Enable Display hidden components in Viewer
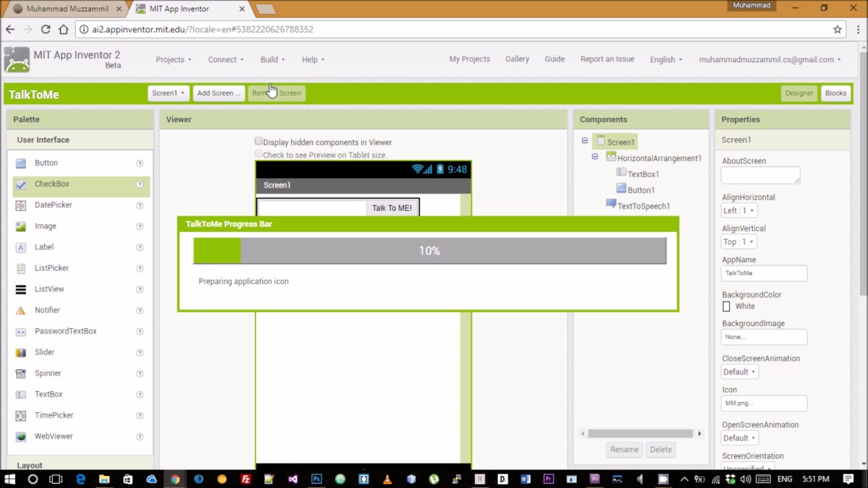 (258, 141)
